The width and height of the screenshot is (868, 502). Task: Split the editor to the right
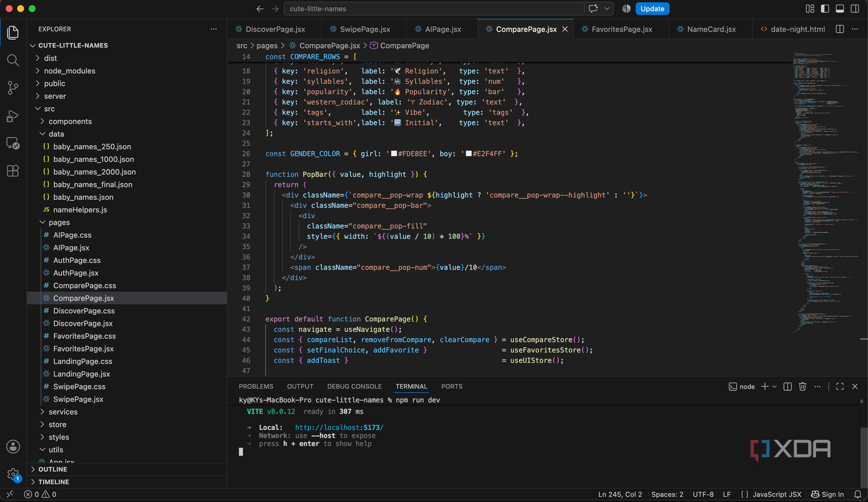[x=840, y=29]
